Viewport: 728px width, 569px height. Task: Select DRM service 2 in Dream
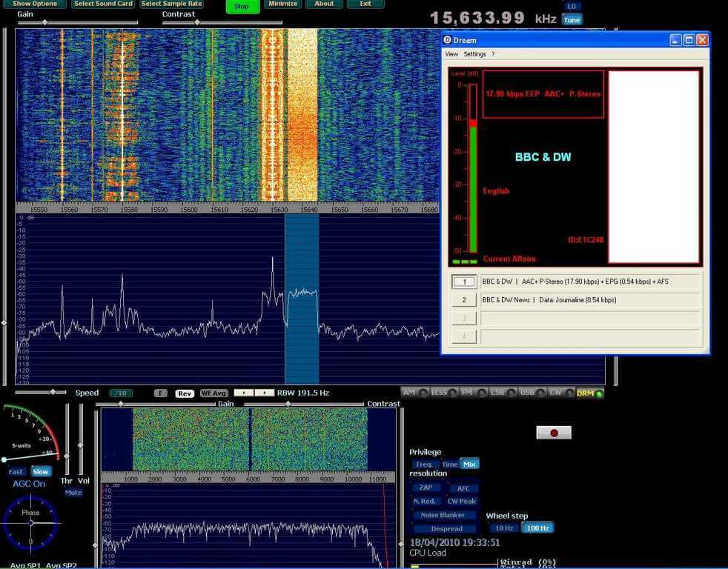[x=464, y=300]
